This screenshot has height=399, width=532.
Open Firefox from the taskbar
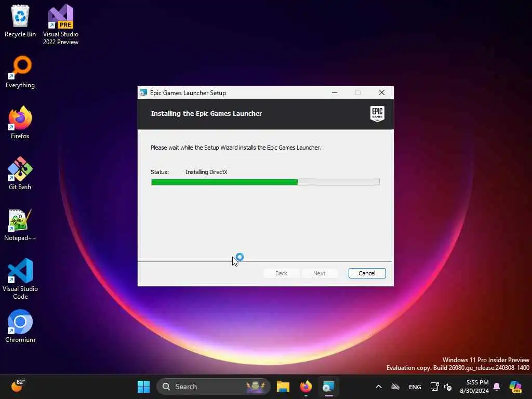pyautogui.click(x=305, y=387)
